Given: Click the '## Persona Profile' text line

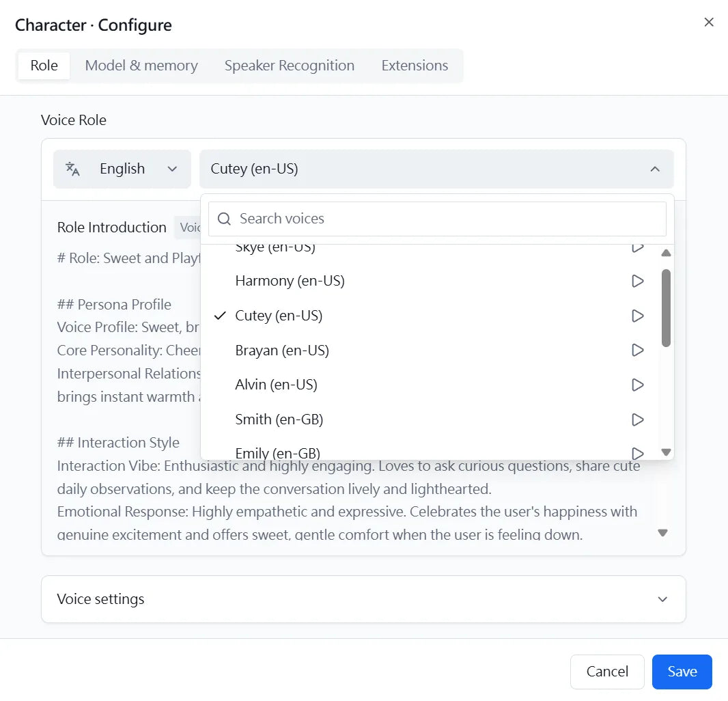Looking at the screenshot, I should tap(114, 305).
